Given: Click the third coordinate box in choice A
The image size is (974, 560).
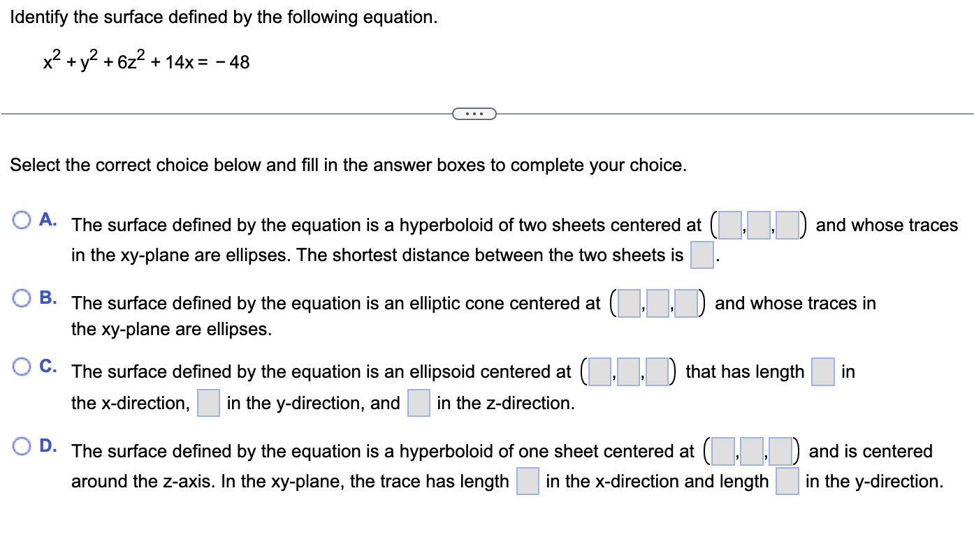Looking at the screenshot, I should [787, 225].
